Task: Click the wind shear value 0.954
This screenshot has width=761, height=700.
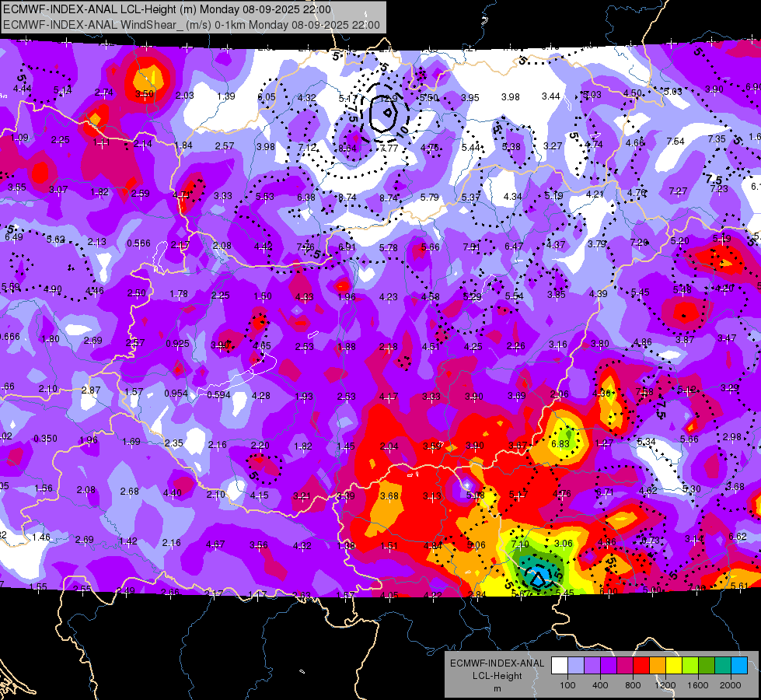Action: 176,393
